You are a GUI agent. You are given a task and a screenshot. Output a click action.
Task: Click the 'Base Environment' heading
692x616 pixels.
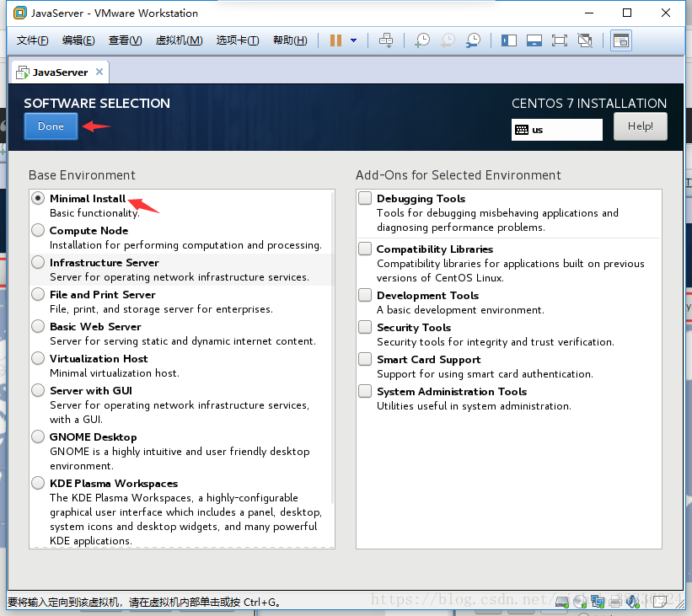pyautogui.click(x=82, y=175)
